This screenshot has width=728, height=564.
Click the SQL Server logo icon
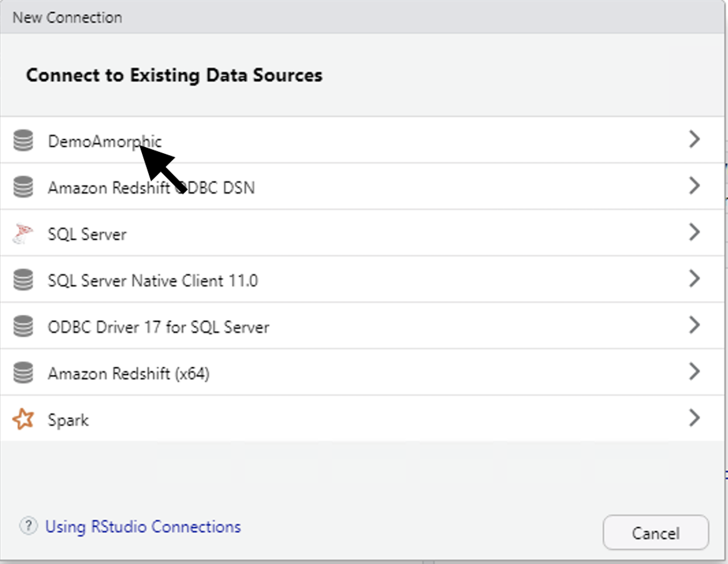23,233
